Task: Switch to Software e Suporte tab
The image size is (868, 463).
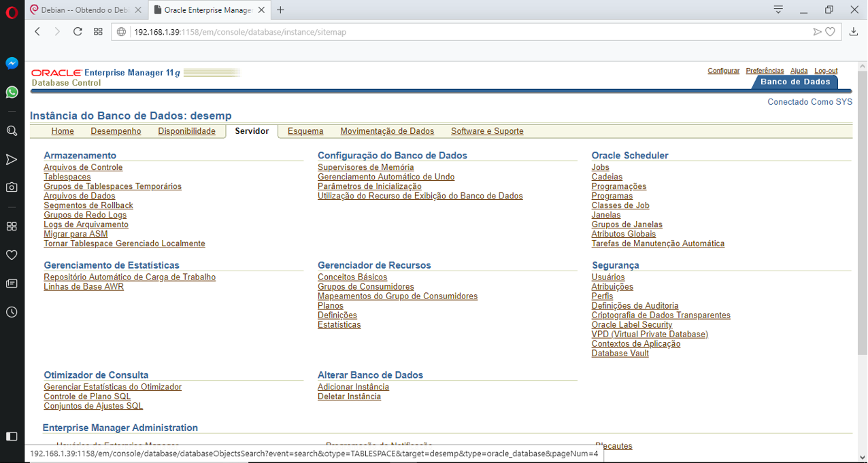Action: point(487,131)
